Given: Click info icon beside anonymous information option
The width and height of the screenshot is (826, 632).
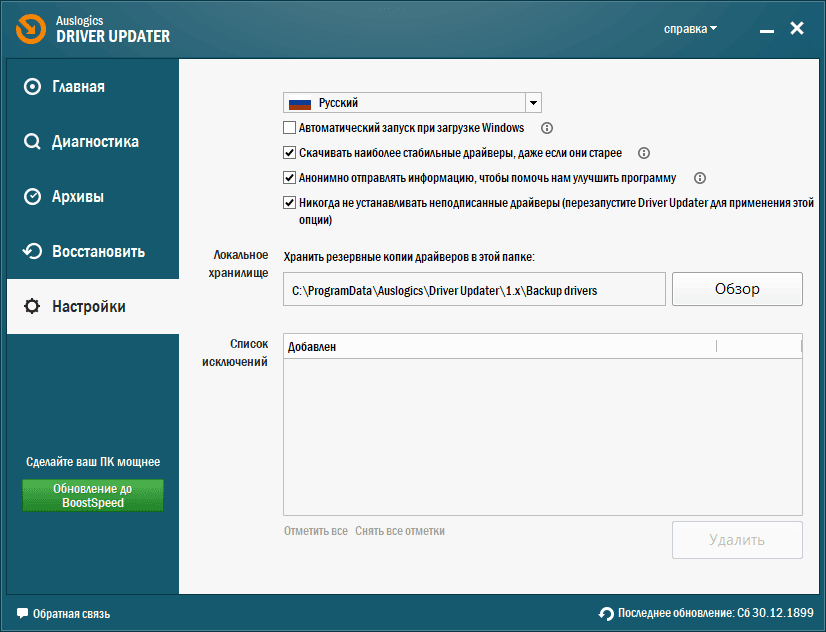Looking at the screenshot, I should coord(700,178).
